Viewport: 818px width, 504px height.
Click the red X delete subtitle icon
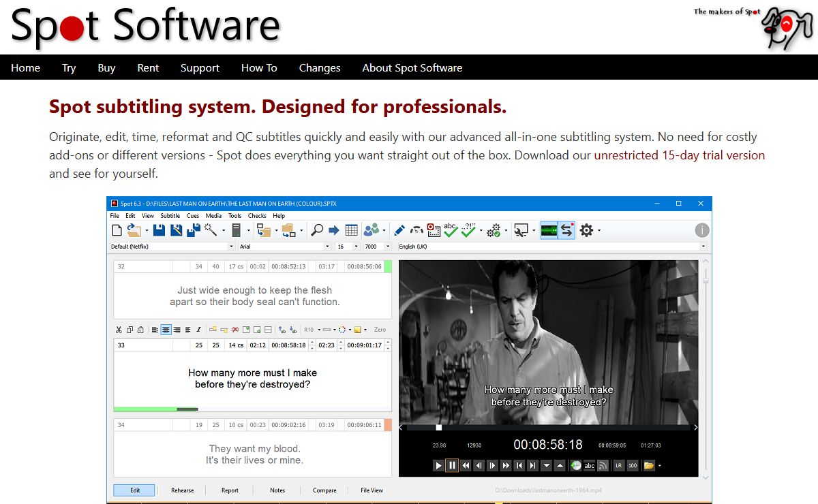pyautogui.click(x=234, y=330)
